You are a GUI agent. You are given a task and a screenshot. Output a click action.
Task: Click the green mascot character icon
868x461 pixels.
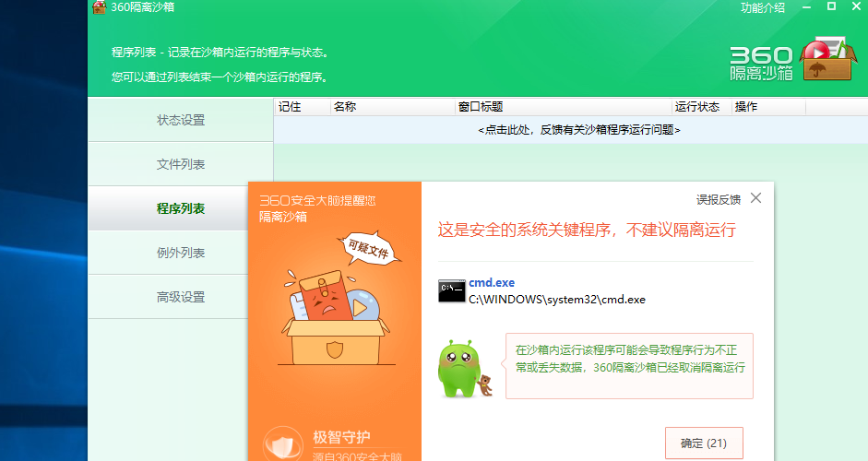point(459,369)
